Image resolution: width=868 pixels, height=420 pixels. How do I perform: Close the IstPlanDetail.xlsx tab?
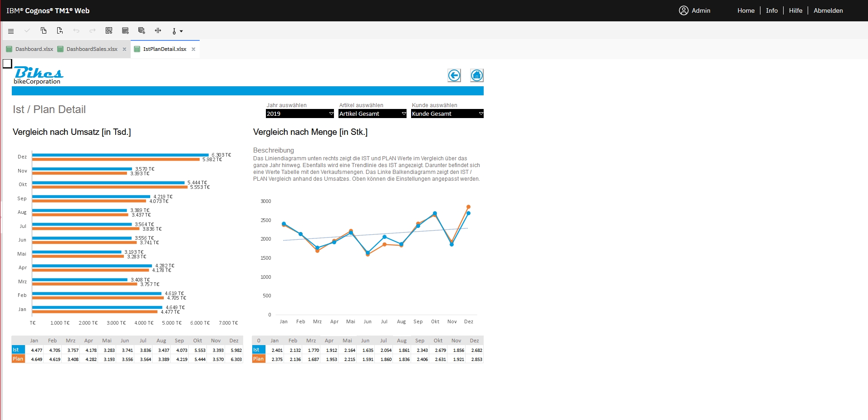(x=193, y=49)
